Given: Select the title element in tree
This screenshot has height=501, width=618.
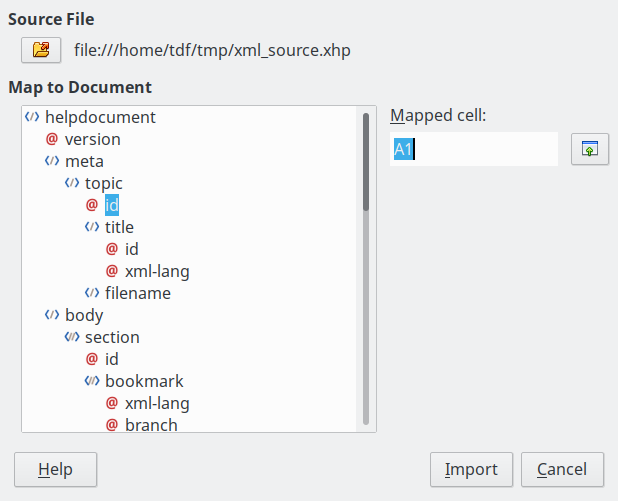Looking at the screenshot, I should pyautogui.click(x=119, y=227).
